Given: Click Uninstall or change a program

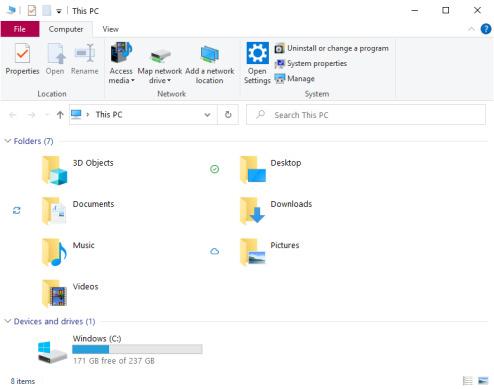Looking at the screenshot, I should point(332,48).
